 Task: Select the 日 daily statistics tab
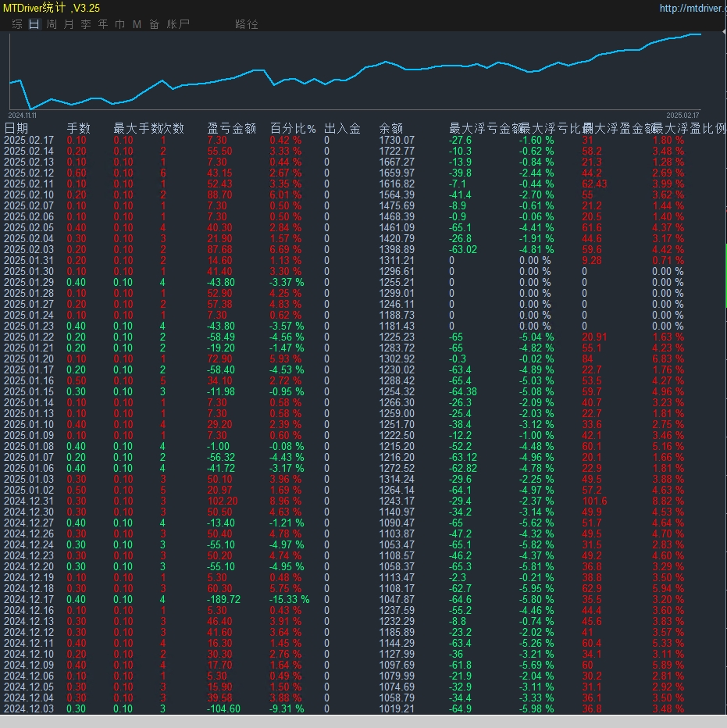click(34, 24)
